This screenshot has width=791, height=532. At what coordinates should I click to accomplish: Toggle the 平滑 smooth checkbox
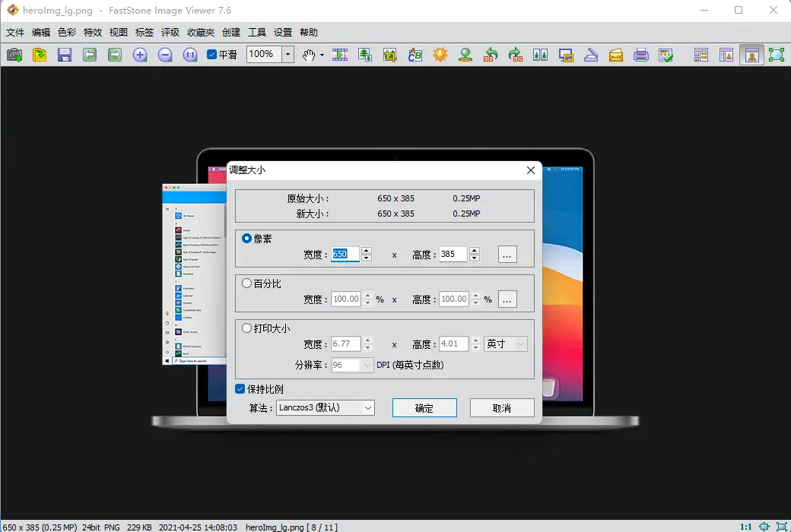pyautogui.click(x=212, y=55)
